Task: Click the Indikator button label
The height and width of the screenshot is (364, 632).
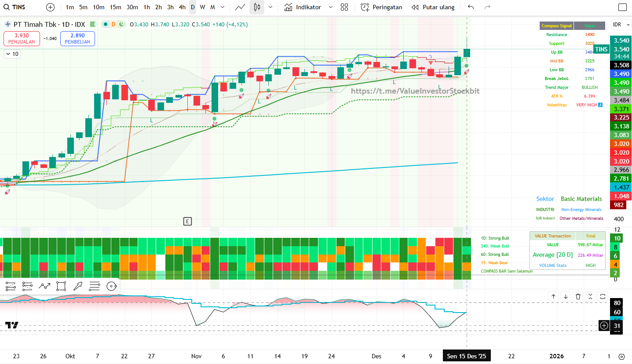Action: pos(308,7)
